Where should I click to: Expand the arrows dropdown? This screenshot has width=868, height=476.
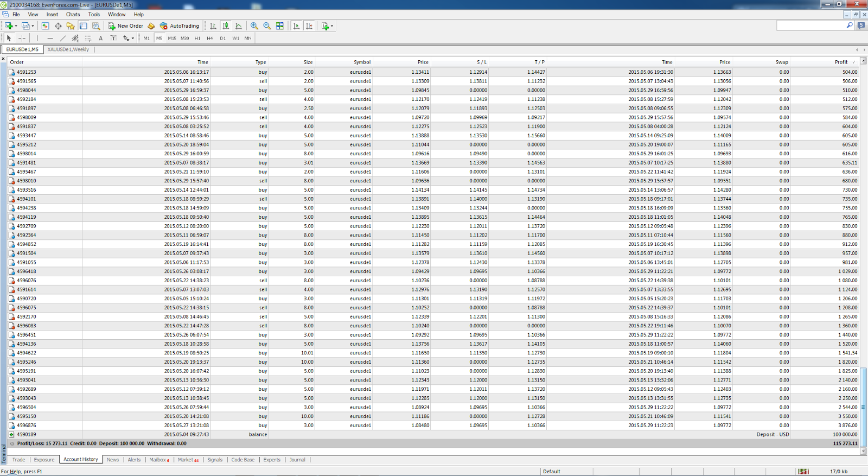coord(132,39)
